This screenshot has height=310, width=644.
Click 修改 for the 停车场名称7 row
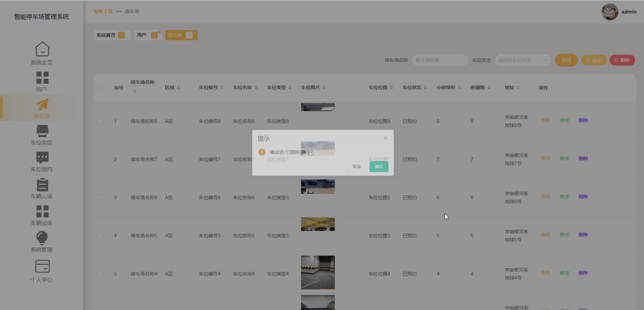pos(564,158)
